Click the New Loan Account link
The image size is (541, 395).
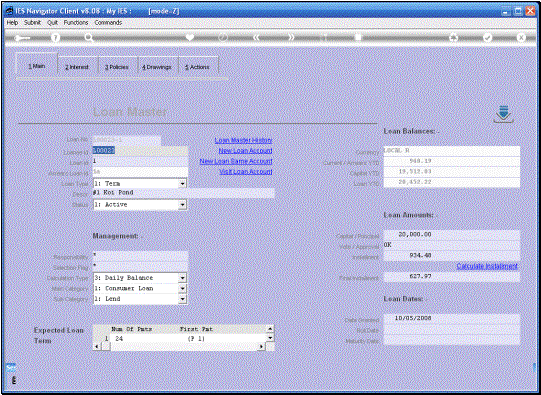245,151
